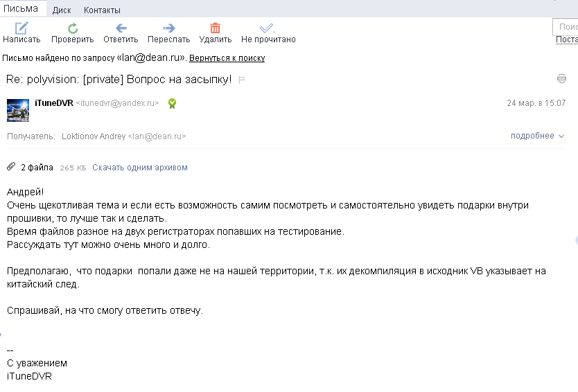
Task: Click the '2 файла' attachment count
Action: tap(37, 168)
